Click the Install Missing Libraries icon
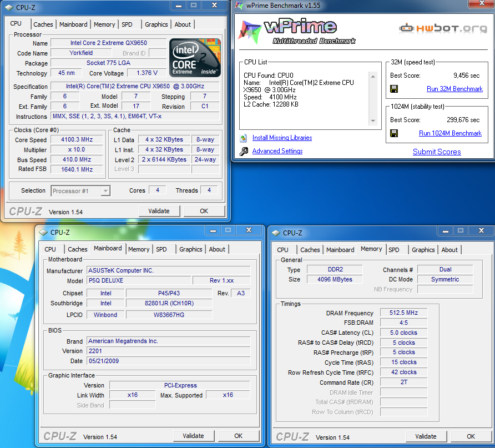 (244, 138)
